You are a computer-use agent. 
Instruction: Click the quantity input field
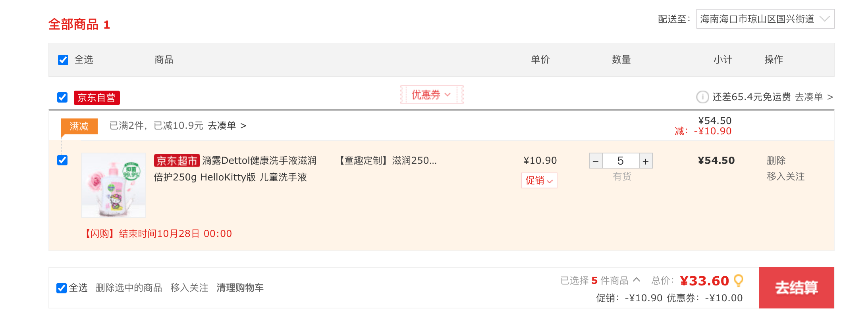coord(621,161)
